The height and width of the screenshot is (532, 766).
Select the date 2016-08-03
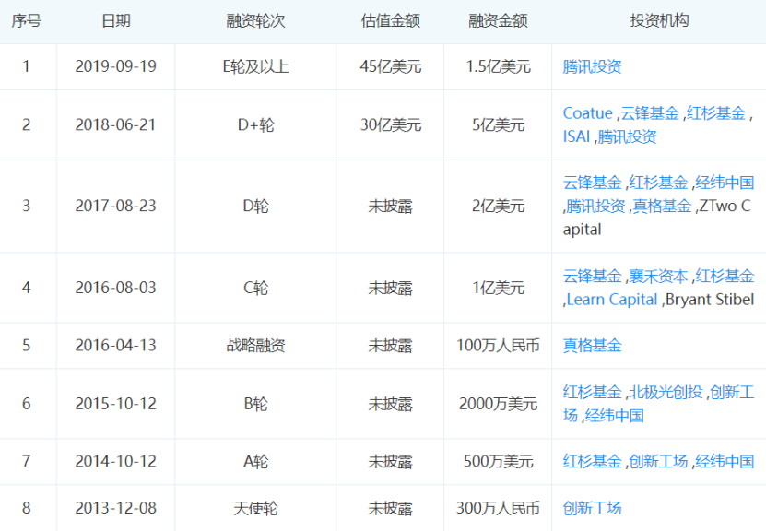tap(116, 288)
